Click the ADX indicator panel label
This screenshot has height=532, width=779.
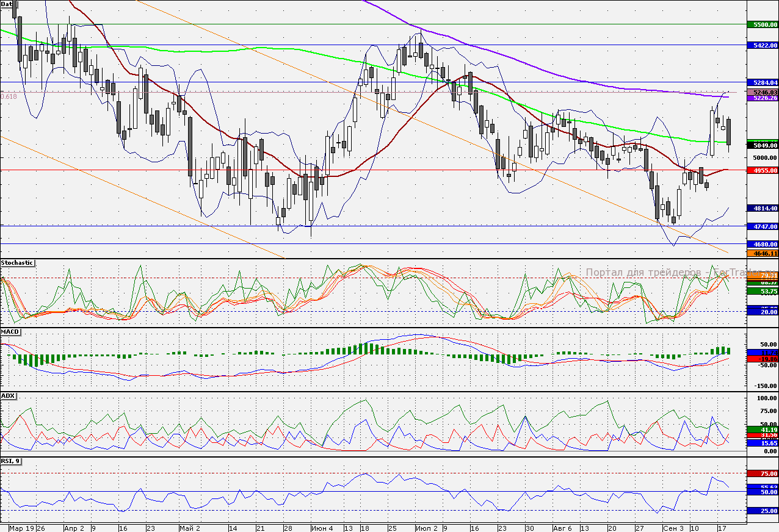[x=9, y=396]
